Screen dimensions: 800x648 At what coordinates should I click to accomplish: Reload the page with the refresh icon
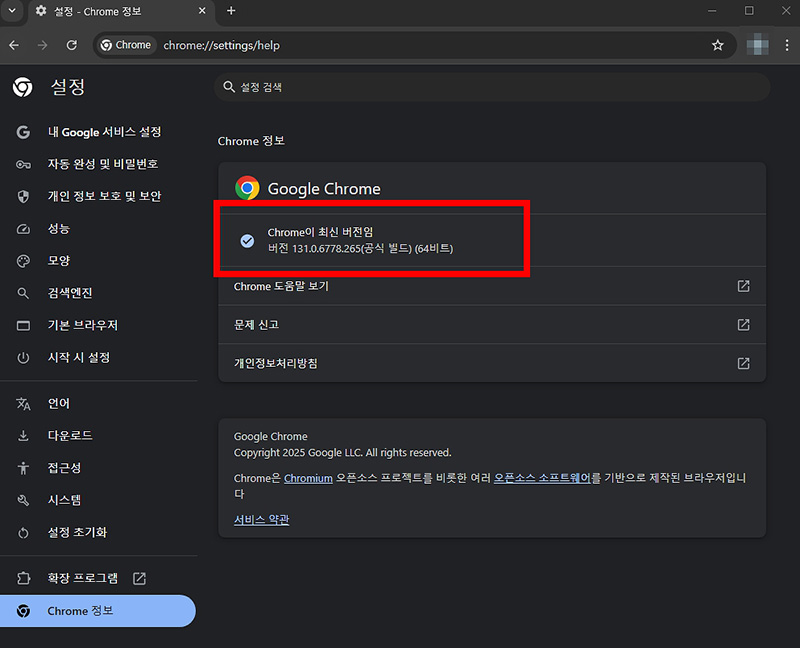tap(72, 45)
